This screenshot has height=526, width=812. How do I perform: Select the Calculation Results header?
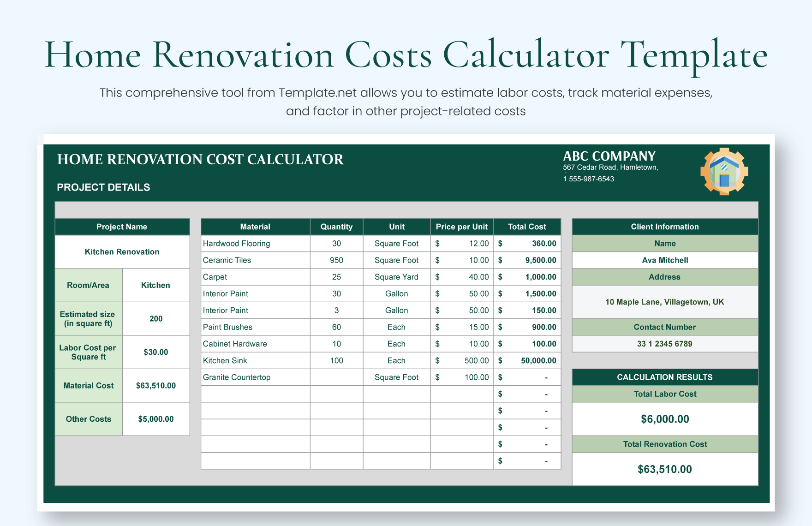tap(665, 377)
